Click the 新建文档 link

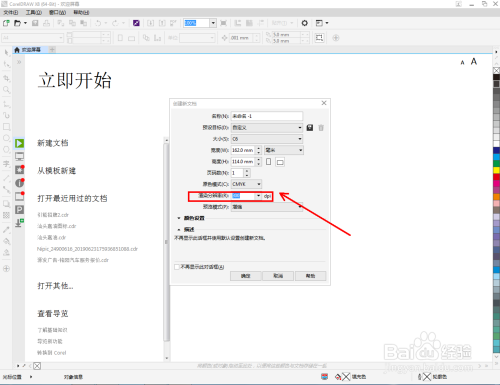(53, 143)
